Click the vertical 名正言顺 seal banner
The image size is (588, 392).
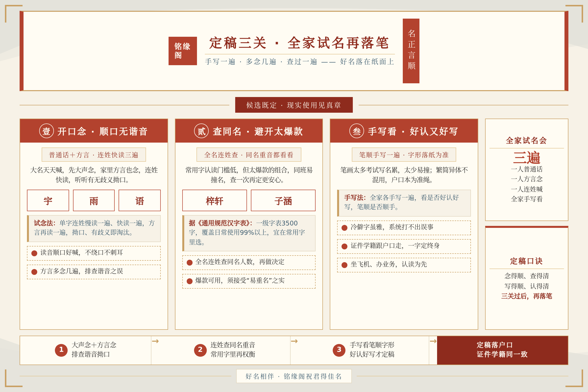pos(411,51)
